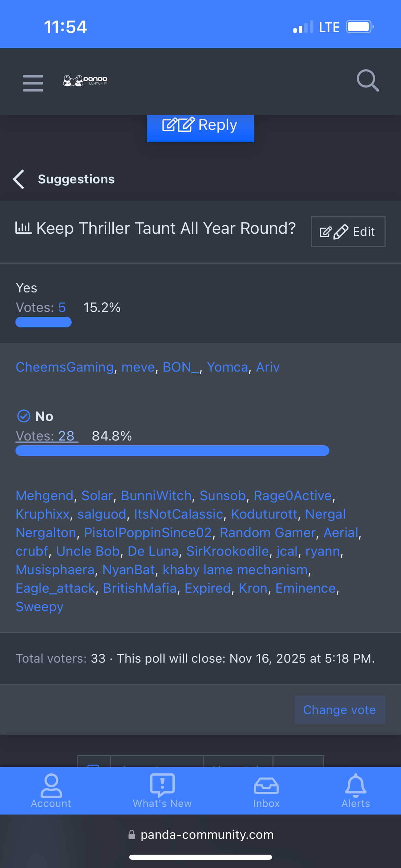Open the hamburger navigation menu

(33, 83)
